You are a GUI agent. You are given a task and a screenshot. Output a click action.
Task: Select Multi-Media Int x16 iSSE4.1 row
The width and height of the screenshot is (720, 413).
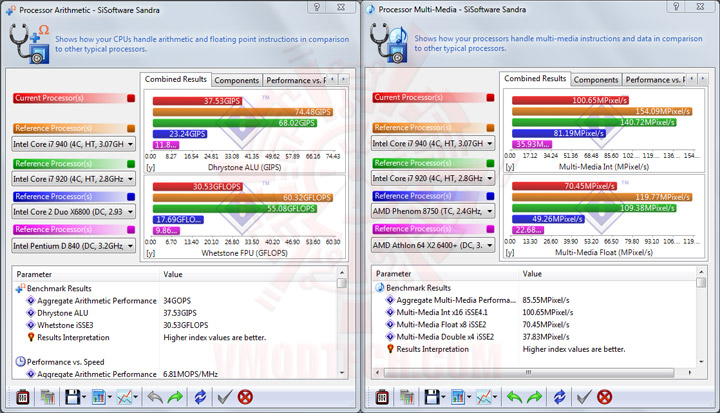pyautogui.click(x=534, y=312)
